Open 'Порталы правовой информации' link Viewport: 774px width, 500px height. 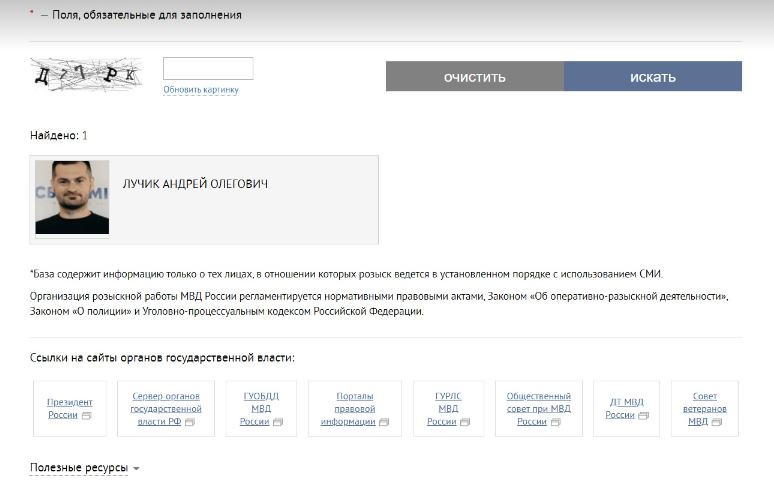point(354,409)
